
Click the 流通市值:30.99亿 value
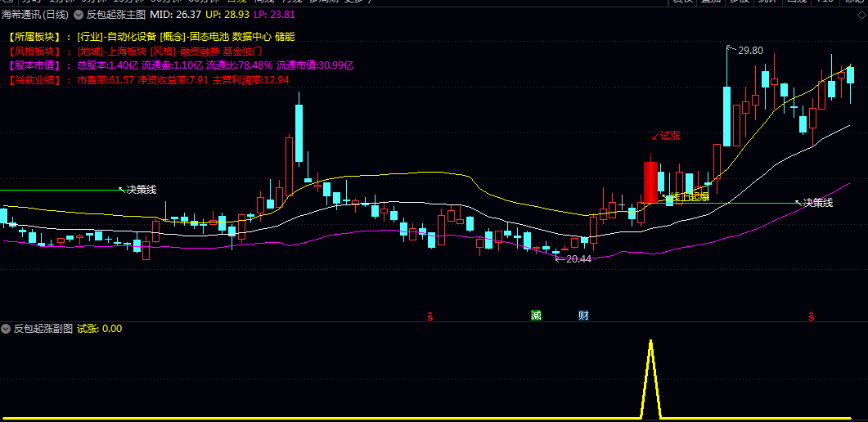(315, 65)
